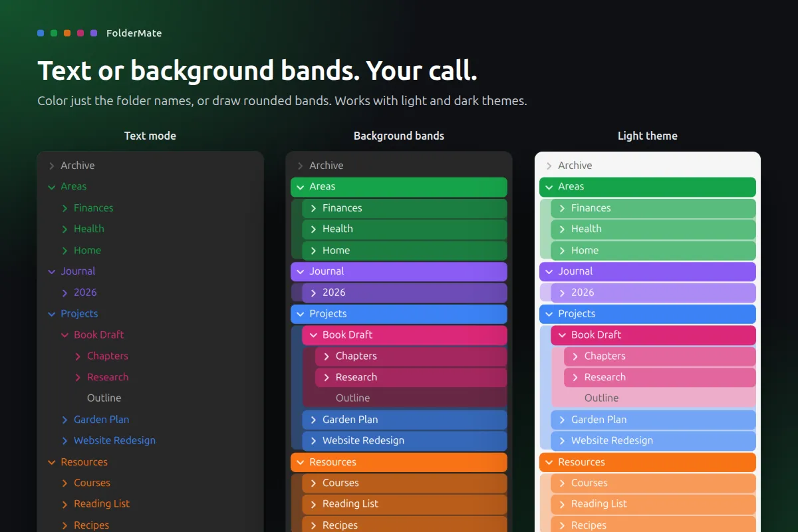
Task: Collapse the Resources chevron in Light theme panel
Action: click(x=549, y=462)
